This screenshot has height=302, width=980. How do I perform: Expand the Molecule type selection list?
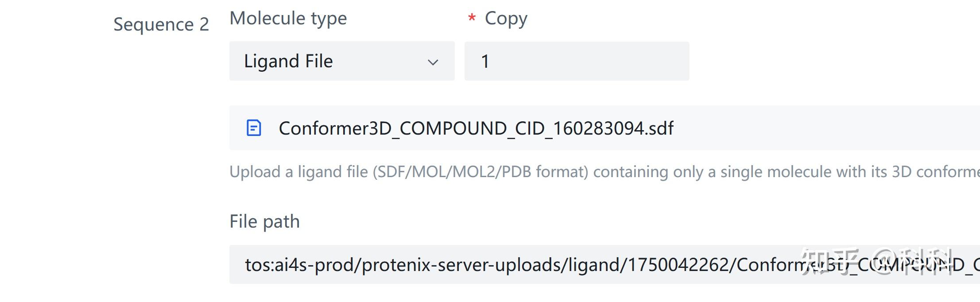pos(341,61)
